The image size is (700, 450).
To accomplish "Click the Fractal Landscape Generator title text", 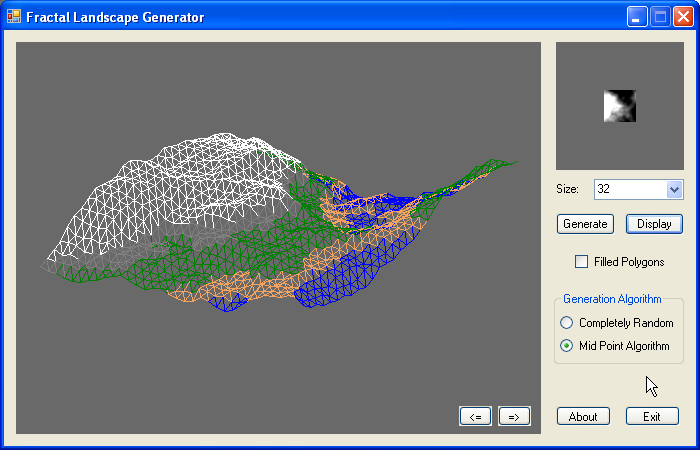I will point(115,17).
